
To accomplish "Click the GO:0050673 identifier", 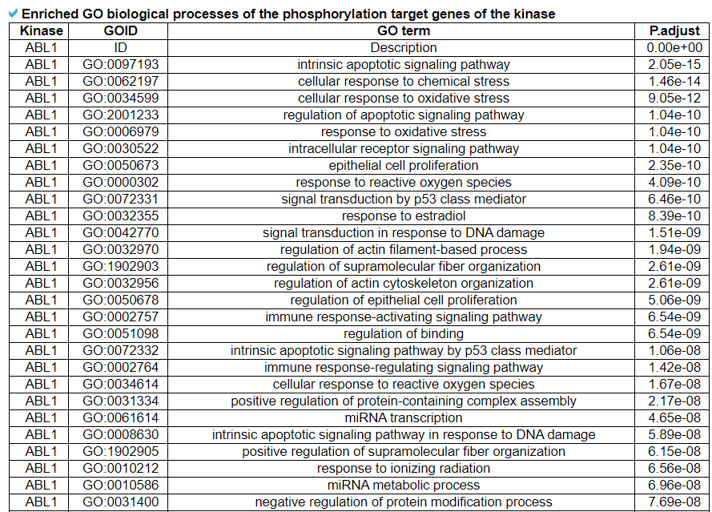I will click(x=120, y=166).
